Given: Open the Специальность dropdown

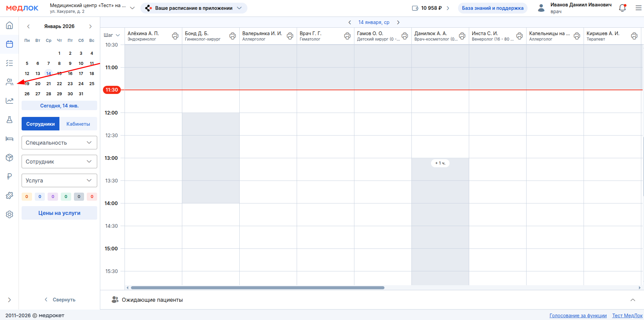Looking at the screenshot, I should (59, 143).
